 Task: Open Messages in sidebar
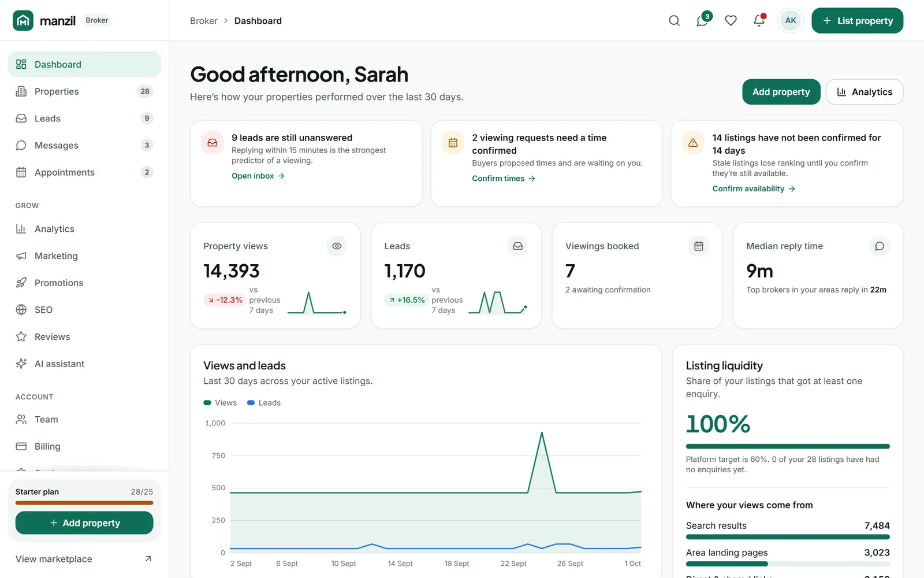[84, 145]
